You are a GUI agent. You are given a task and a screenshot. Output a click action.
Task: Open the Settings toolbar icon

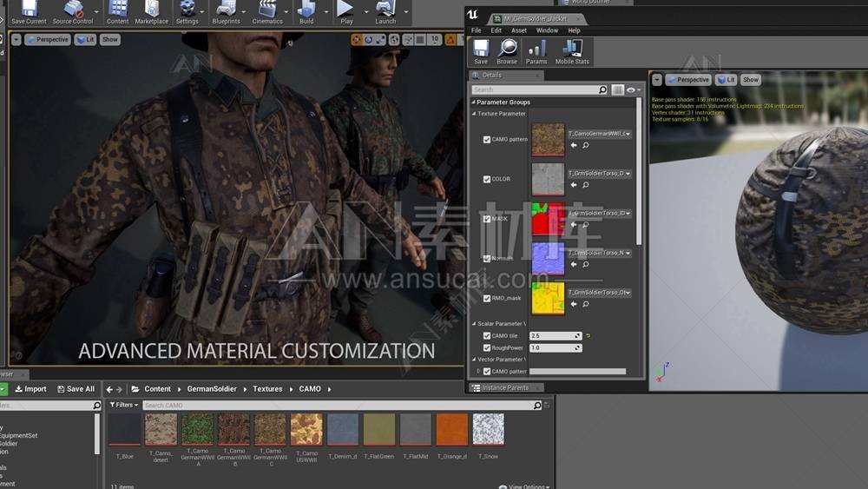click(187, 13)
